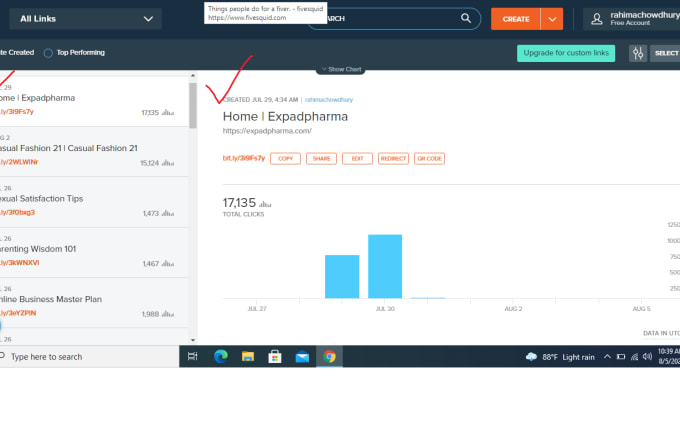Click the SELECT button
The width and height of the screenshot is (680, 425).
(x=666, y=53)
